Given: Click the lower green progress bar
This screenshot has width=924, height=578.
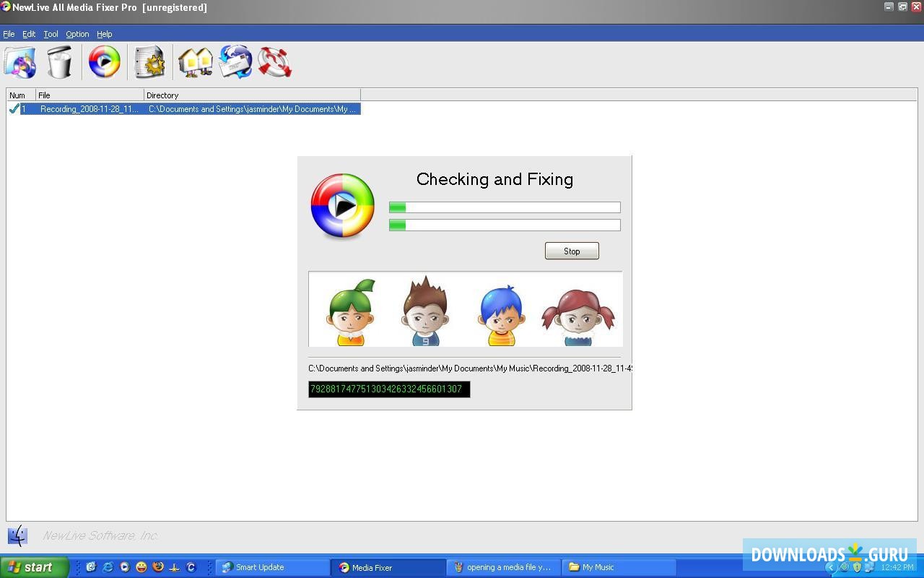Looking at the screenshot, I should point(505,225).
